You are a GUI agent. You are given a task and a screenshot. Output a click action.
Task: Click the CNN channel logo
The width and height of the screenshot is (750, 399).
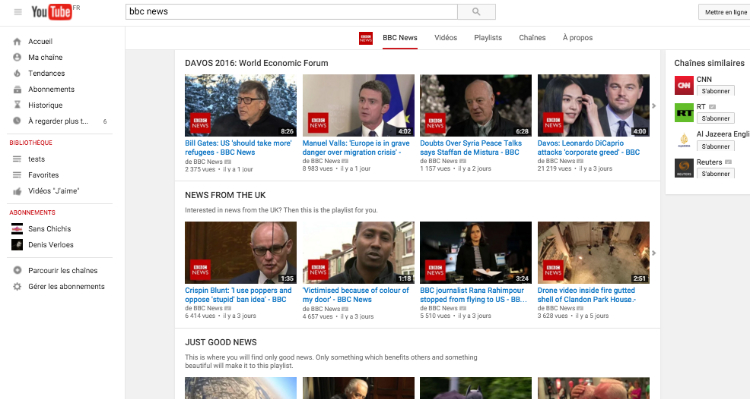coord(684,86)
